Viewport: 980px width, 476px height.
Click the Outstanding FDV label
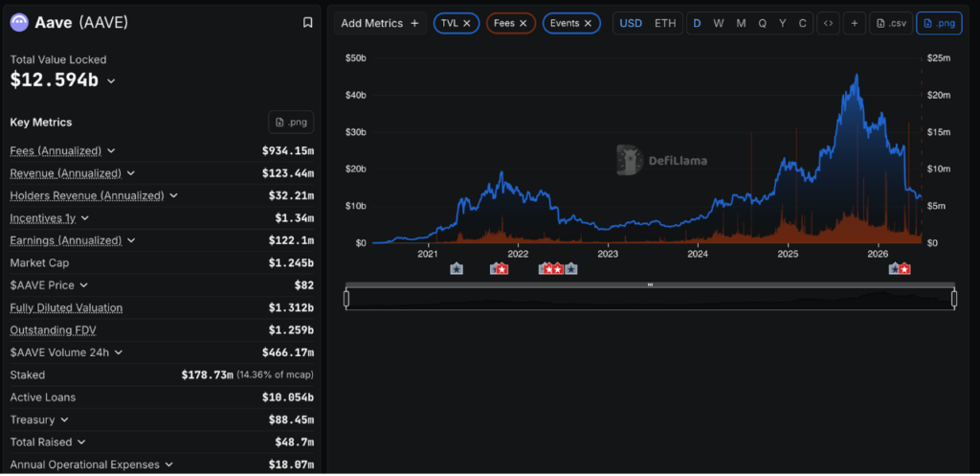pyautogui.click(x=54, y=330)
